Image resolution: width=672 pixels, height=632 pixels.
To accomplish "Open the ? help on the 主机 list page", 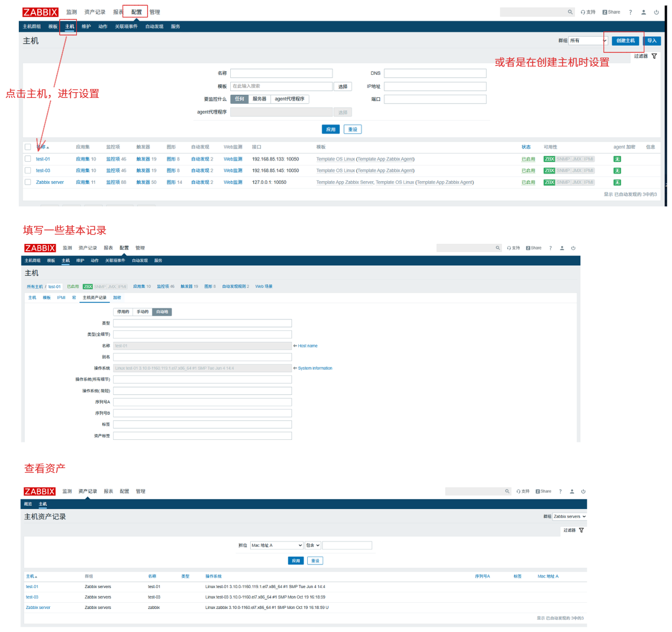I will click(630, 12).
